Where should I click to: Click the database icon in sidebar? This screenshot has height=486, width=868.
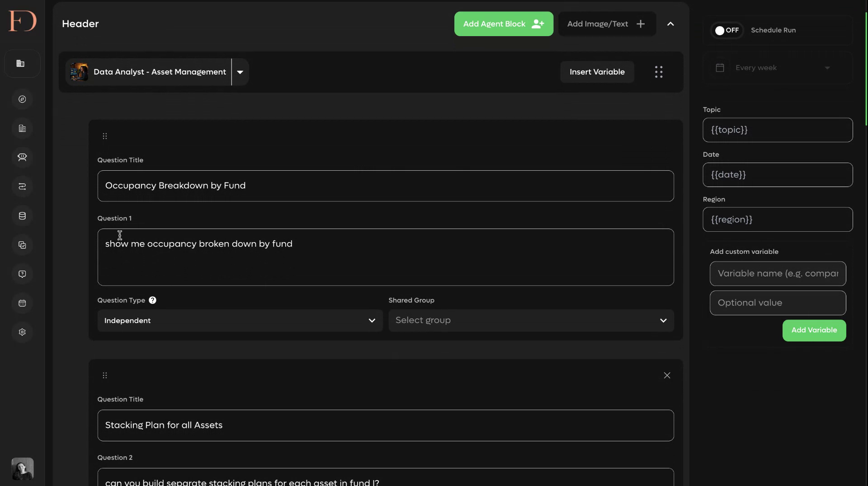pos(22,216)
